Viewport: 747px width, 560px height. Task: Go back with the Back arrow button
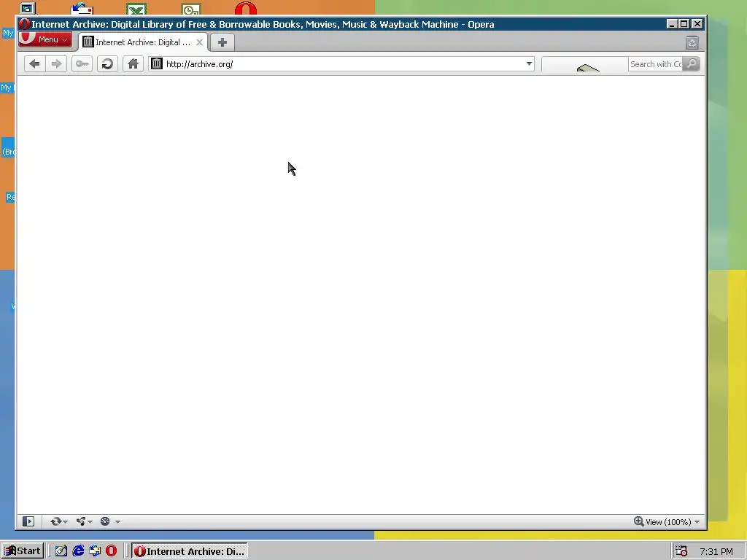tap(34, 64)
